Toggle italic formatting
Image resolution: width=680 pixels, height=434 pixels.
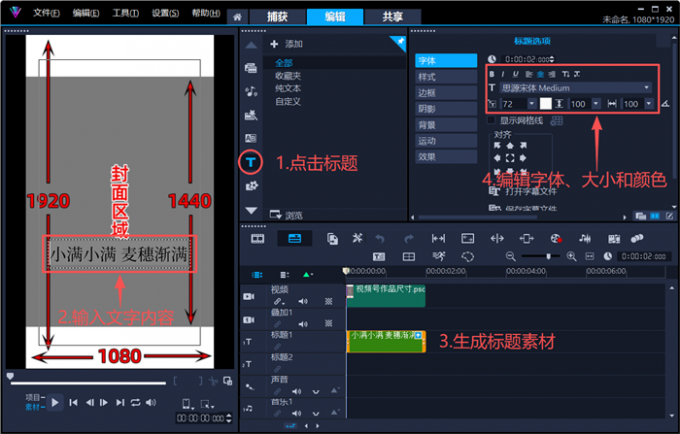[503, 74]
